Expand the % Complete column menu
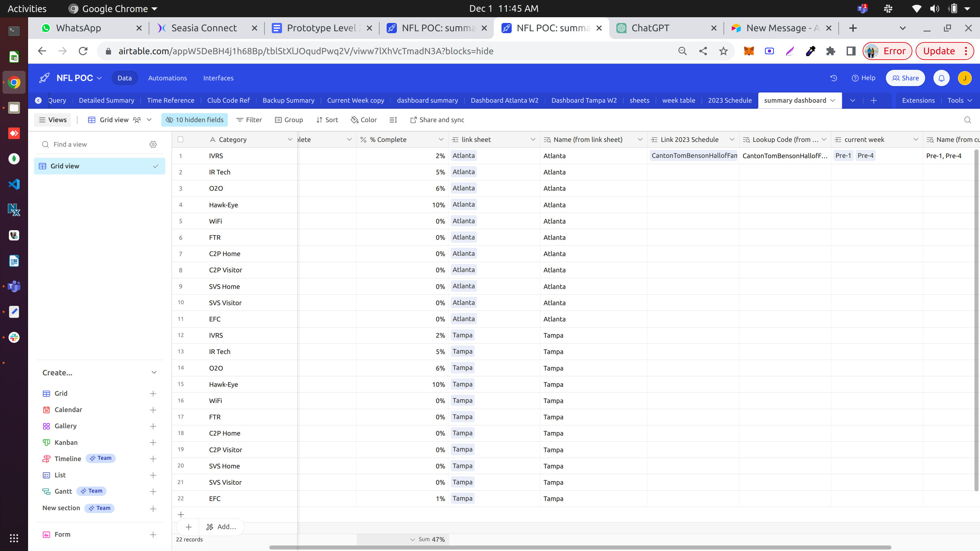980x551 pixels. click(441, 140)
